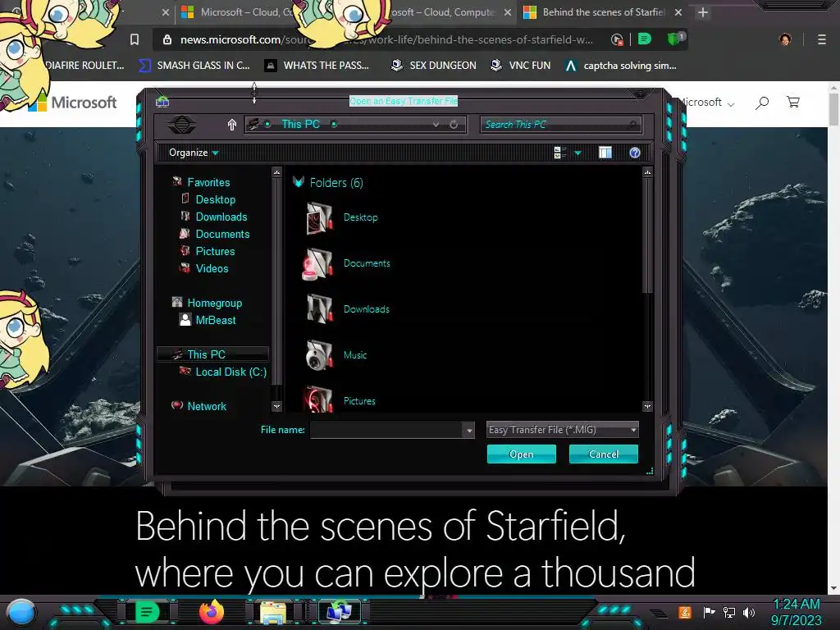Select Videos under Favorites
The width and height of the screenshot is (840, 630).
(x=212, y=268)
